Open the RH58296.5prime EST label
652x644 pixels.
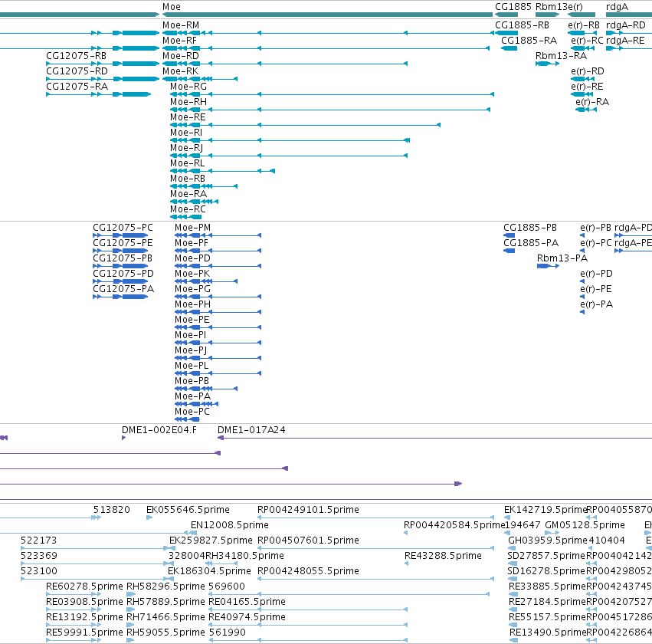pyautogui.click(x=165, y=586)
